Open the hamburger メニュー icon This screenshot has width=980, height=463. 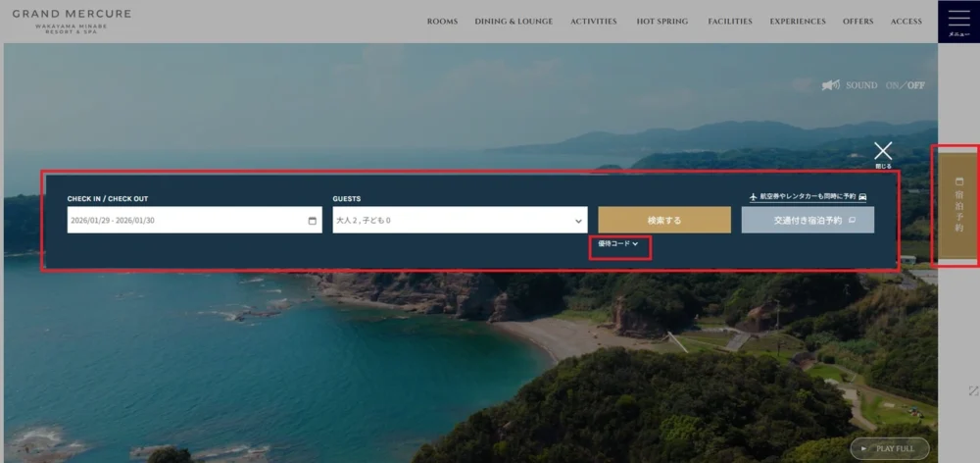[x=957, y=21]
